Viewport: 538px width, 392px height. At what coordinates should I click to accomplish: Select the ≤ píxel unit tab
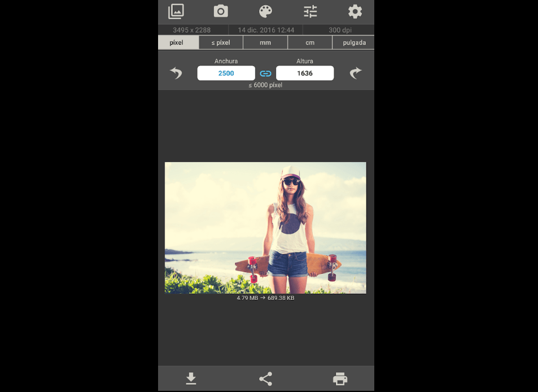[x=221, y=42]
